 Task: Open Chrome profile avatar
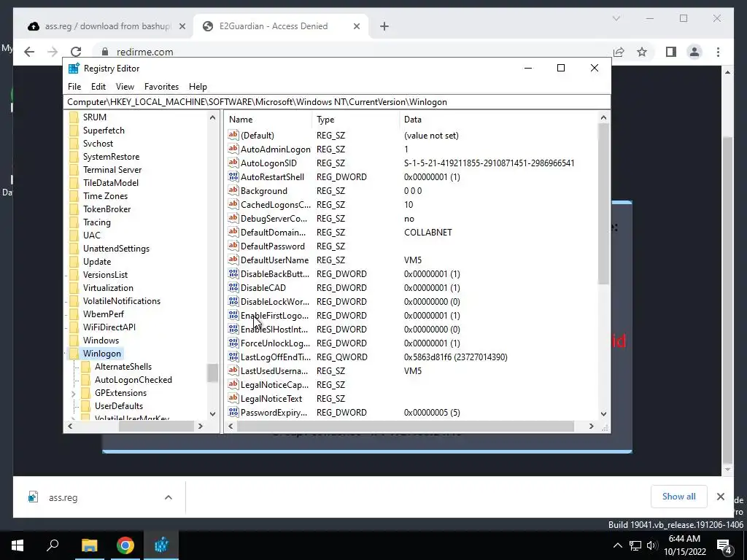pyautogui.click(x=694, y=52)
